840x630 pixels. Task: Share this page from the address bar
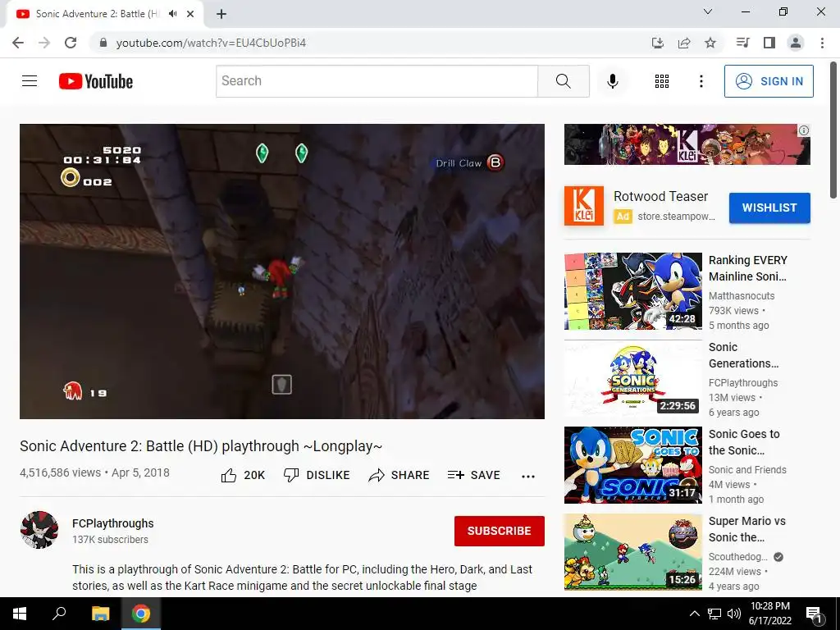pos(684,43)
